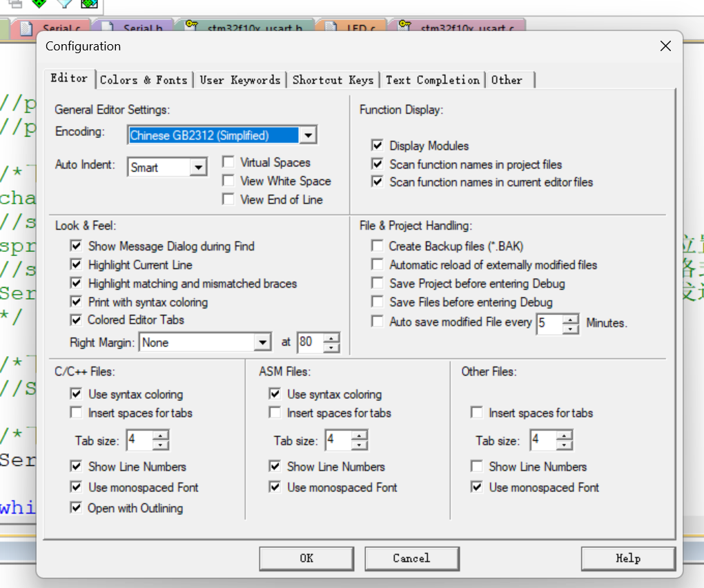Expand the Encoding dropdown list

pyautogui.click(x=309, y=135)
